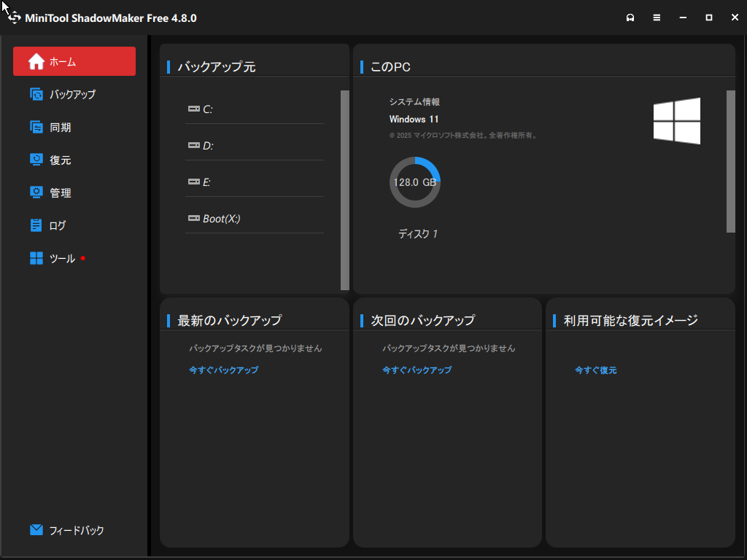The width and height of the screenshot is (747, 560).
Task: Select drive C: in backup source list
Action: (x=207, y=109)
